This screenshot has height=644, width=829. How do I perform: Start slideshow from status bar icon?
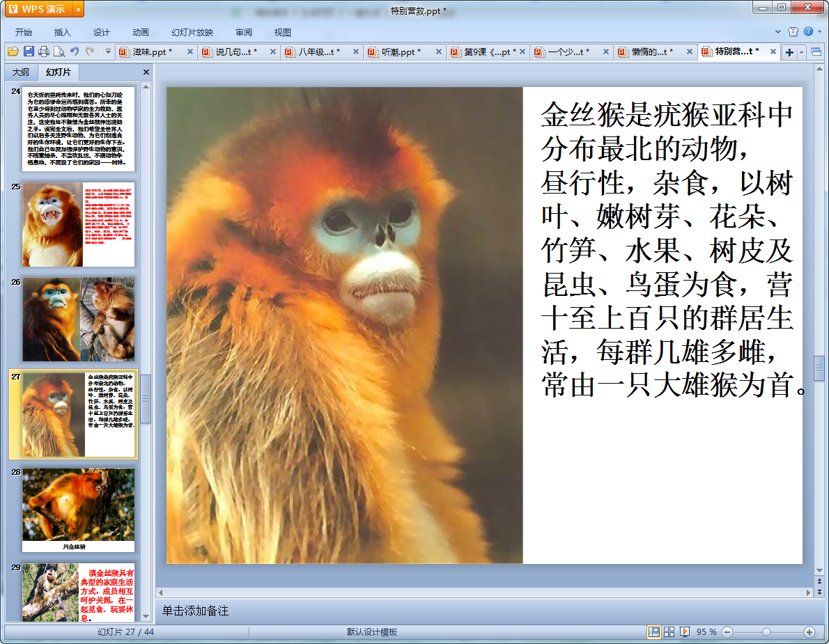tap(685, 632)
